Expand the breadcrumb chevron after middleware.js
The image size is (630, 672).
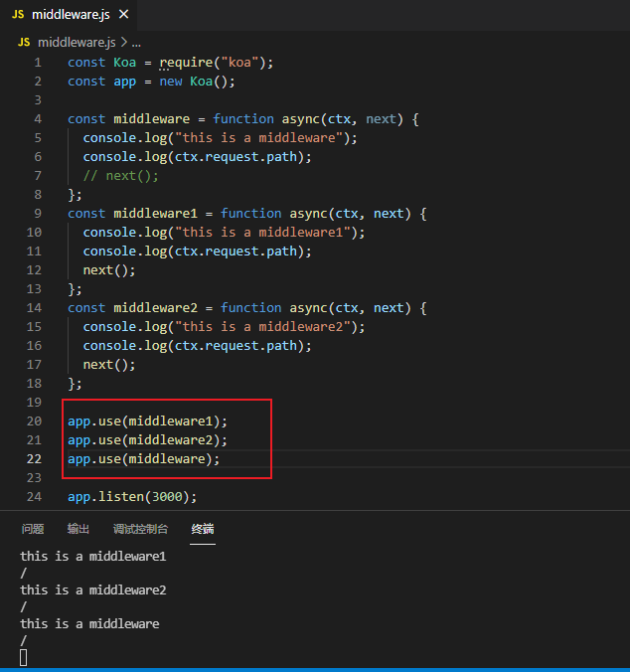tap(124, 43)
